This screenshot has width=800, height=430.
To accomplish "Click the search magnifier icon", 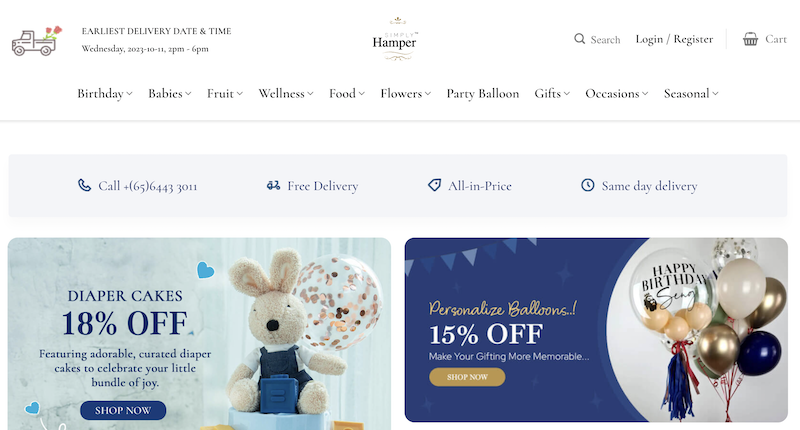I will 579,39.
